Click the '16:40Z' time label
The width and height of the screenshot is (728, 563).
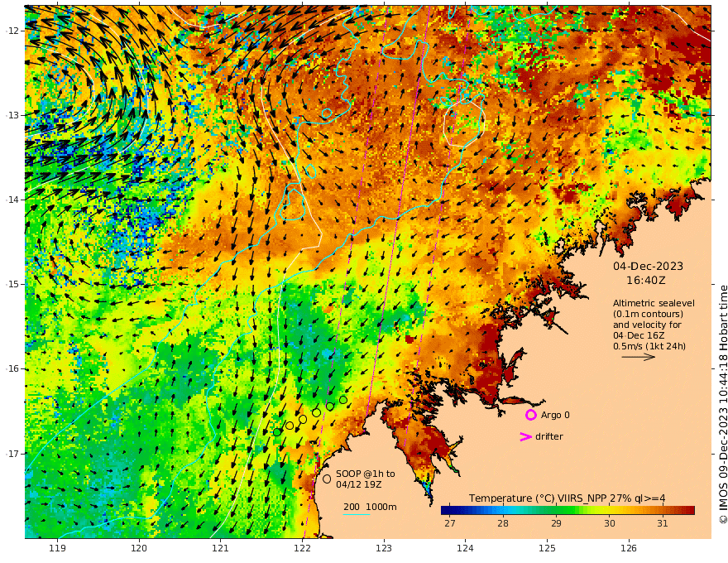coord(645,281)
